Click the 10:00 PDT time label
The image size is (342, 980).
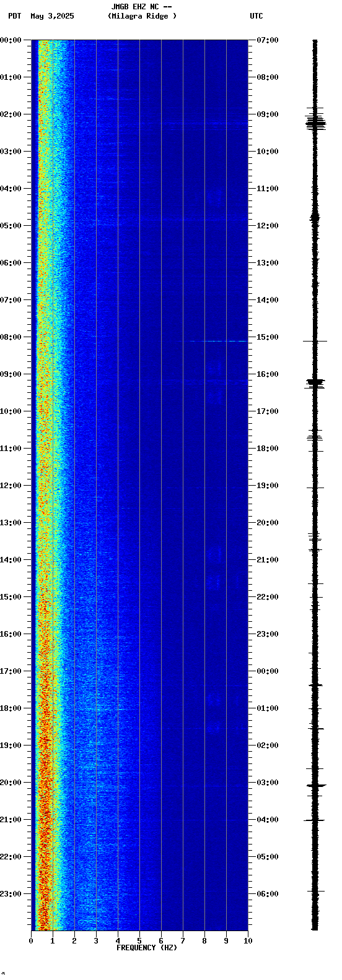point(11,411)
